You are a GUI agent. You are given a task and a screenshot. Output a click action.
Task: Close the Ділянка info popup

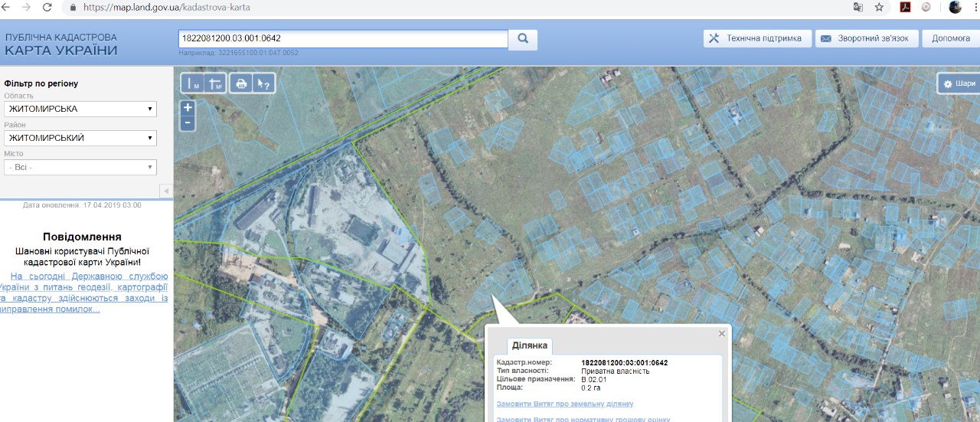(x=721, y=333)
